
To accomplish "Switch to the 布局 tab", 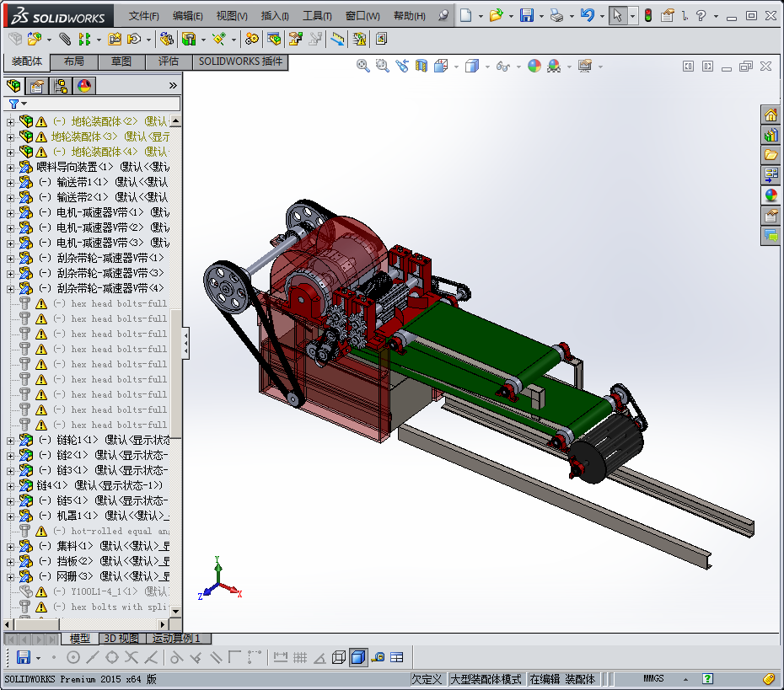I will [x=74, y=62].
